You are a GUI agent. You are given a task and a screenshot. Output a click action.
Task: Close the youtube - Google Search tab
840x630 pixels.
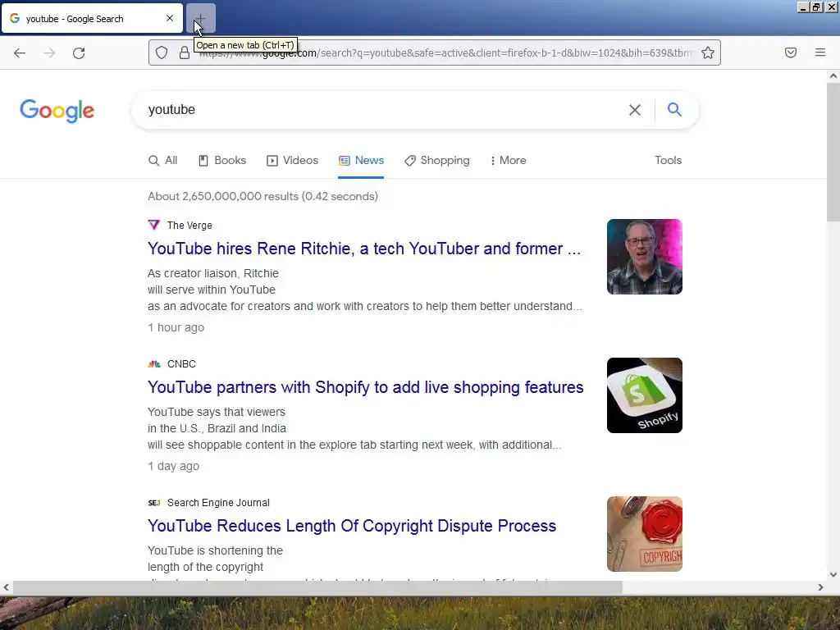[169, 18]
